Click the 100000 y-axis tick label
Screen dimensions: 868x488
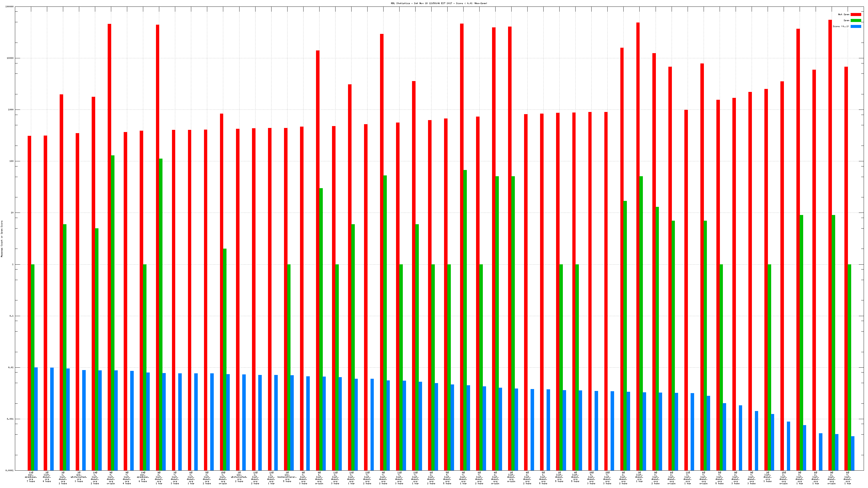pyautogui.click(x=10, y=7)
